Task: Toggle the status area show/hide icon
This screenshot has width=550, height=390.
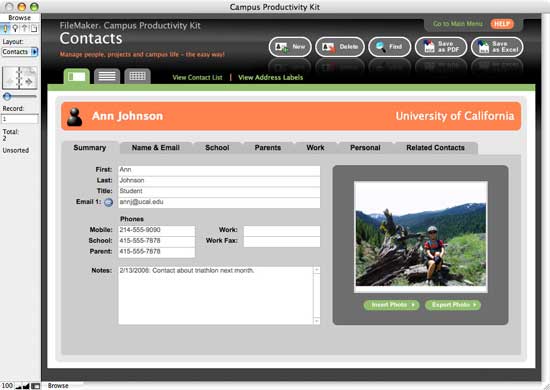Action: click(x=36, y=386)
